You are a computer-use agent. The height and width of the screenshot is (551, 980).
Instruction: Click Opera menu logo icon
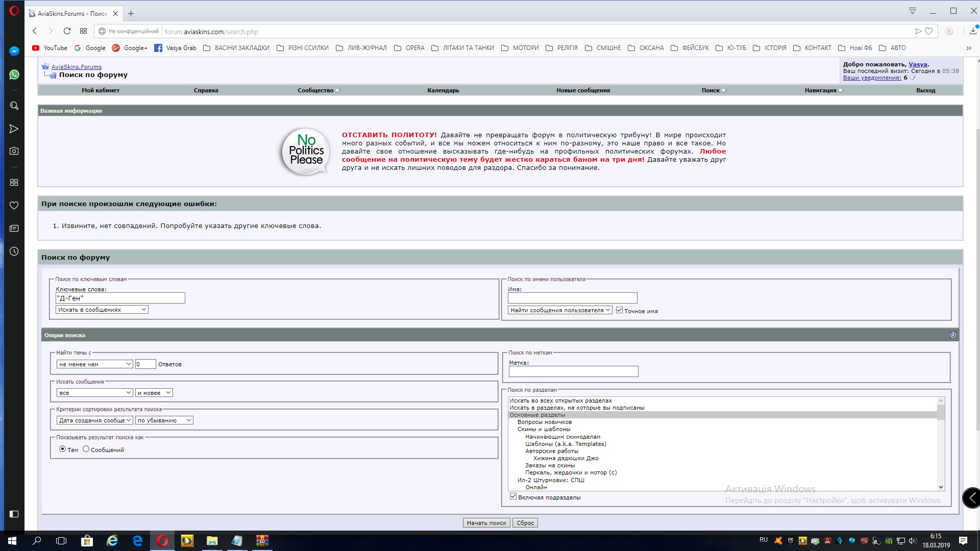pyautogui.click(x=14, y=11)
